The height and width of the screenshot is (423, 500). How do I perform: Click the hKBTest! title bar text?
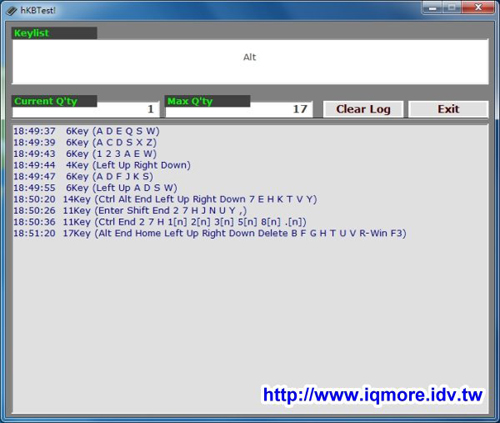(x=38, y=11)
